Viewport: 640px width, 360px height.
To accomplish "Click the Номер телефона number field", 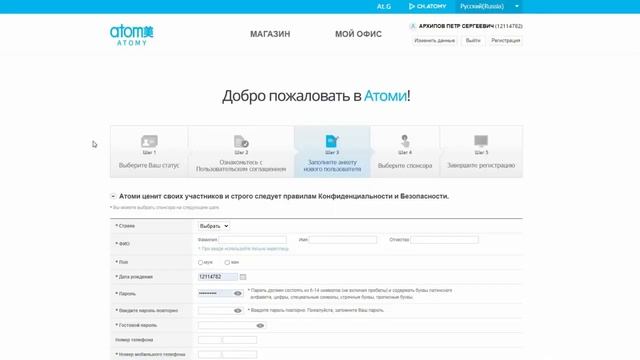I will (x=240, y=340).
